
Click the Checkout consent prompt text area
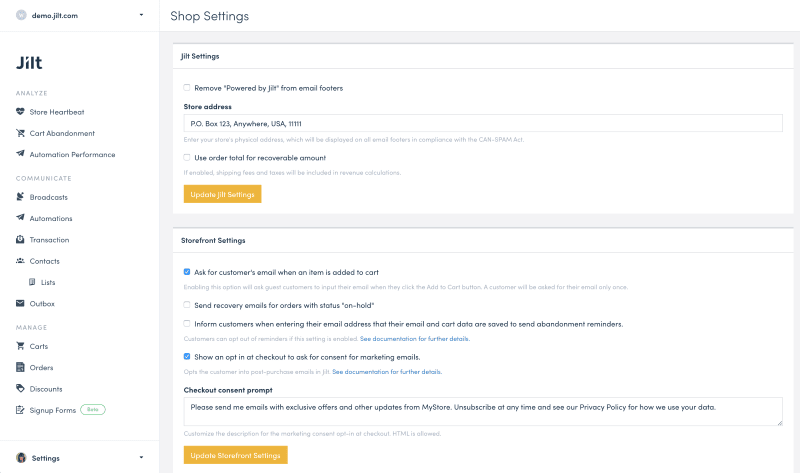coord(483,411)
